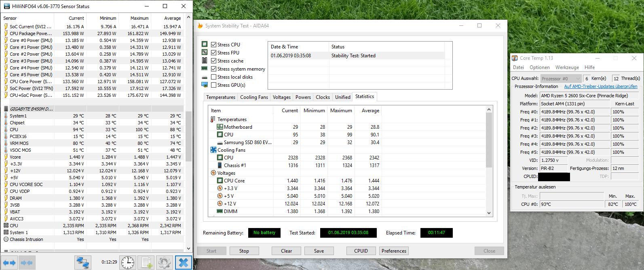Click DIMM memory icon in Statistics
The height and width of the screenshot is (270, 644).
pos(220,211)
